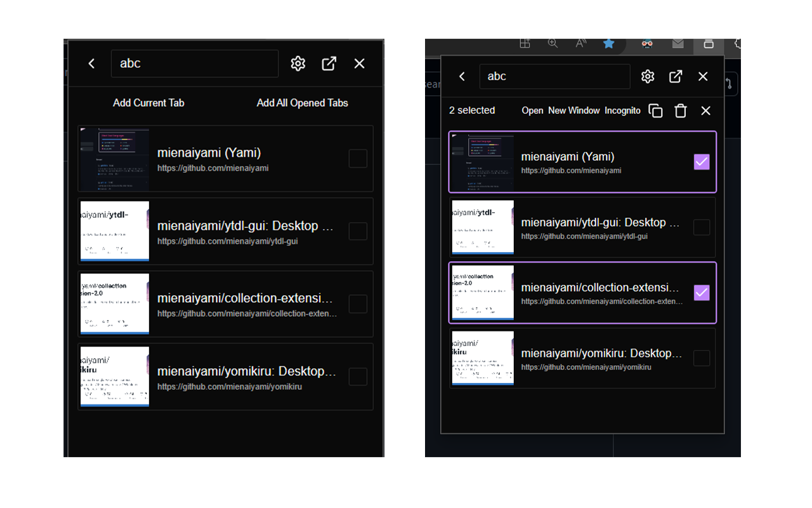Pop out the left popup into a new window

(x=329, y=63)
